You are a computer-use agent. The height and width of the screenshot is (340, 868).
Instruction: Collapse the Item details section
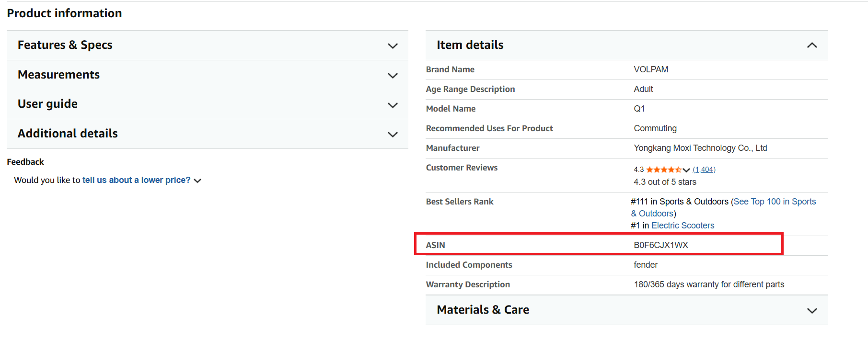tap(811, 45)
